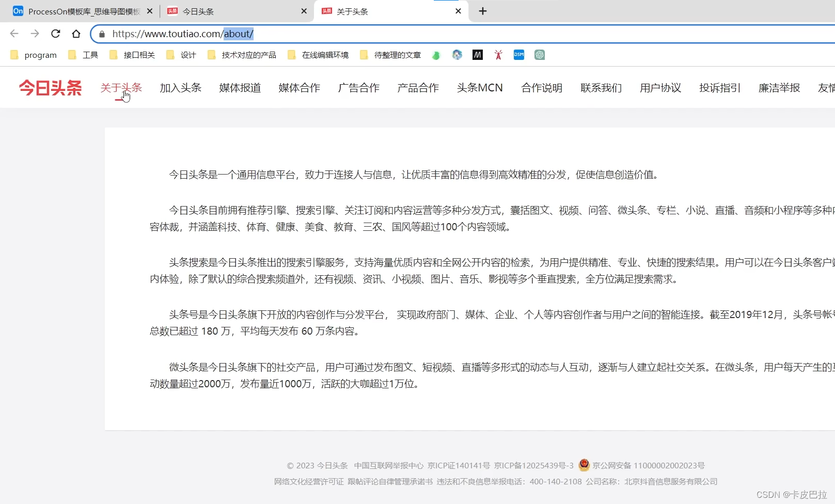Image resolution: width=835 pixels, height=504 pixels.
Task: Open the 接口相关 bookmarks folder
Action: click(x=132, y=55)
